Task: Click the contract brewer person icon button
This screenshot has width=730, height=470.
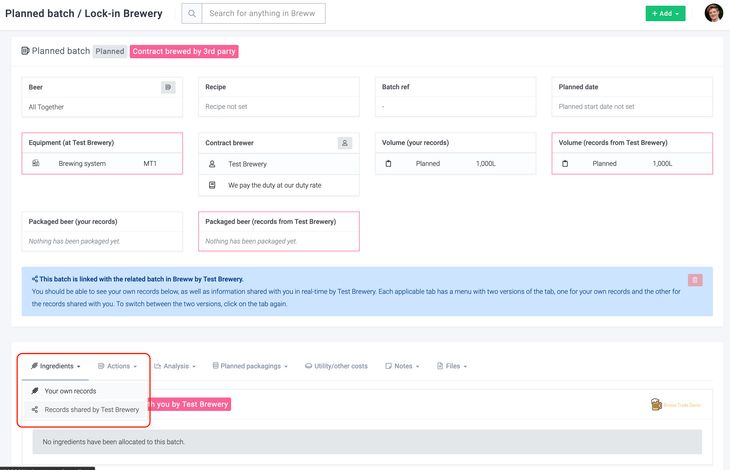Action: coord(345,143)
